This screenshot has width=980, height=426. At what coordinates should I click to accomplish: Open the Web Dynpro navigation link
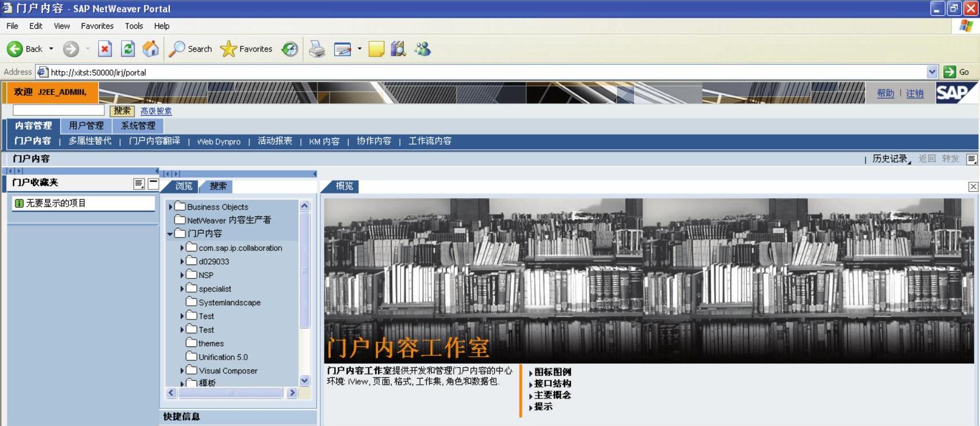(219, 141)
